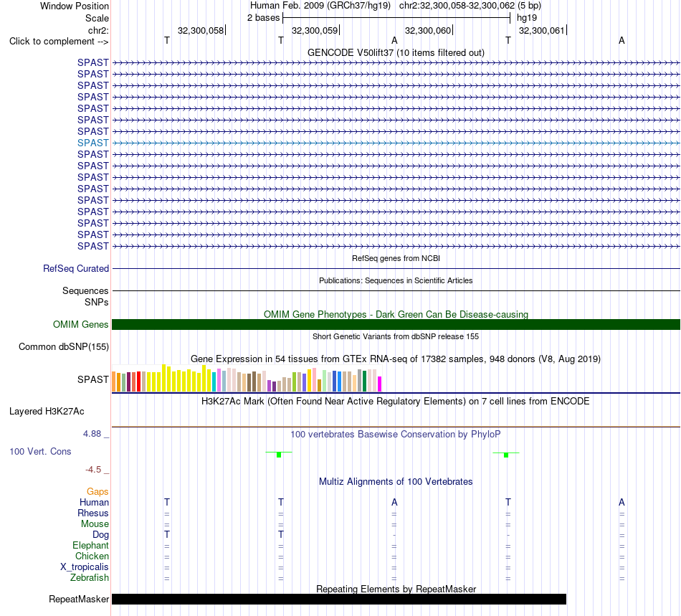Click the Elephant species row label
This screenshot has width=681, height=616.
point(90,545)
